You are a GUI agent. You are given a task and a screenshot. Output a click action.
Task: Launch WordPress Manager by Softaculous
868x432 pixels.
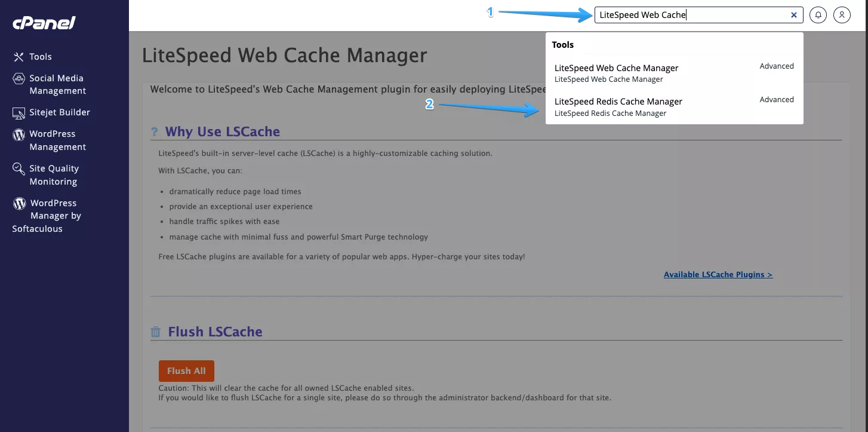pos(20,203)
